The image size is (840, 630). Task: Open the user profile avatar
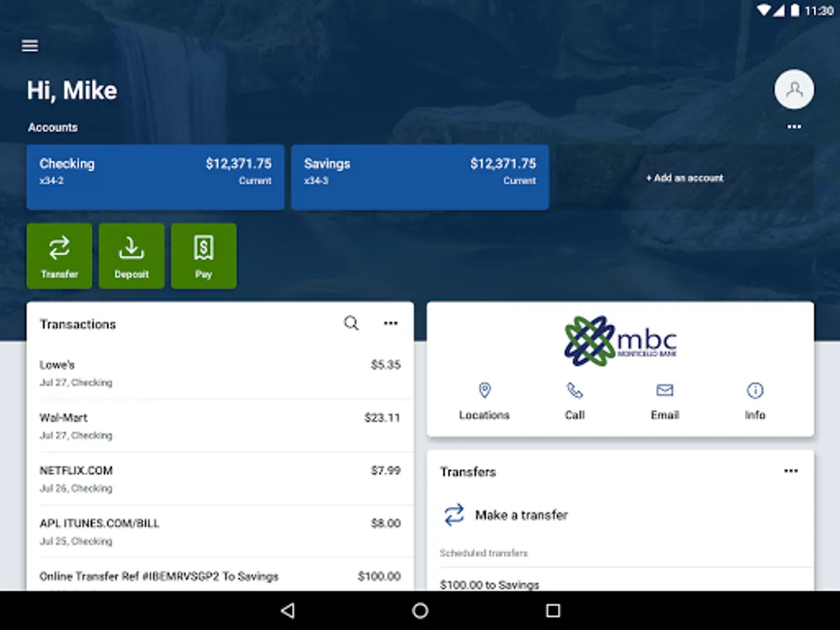click(x=794, y=89)
